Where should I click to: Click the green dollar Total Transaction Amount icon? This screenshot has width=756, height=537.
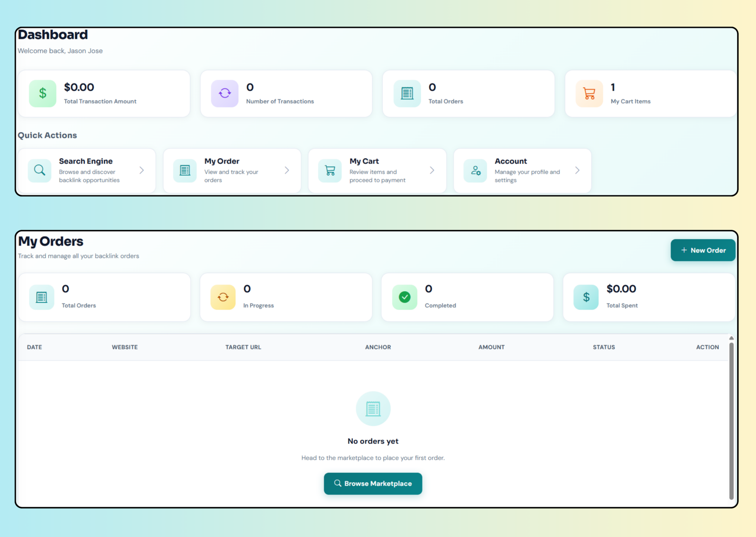tap(43, 94)
